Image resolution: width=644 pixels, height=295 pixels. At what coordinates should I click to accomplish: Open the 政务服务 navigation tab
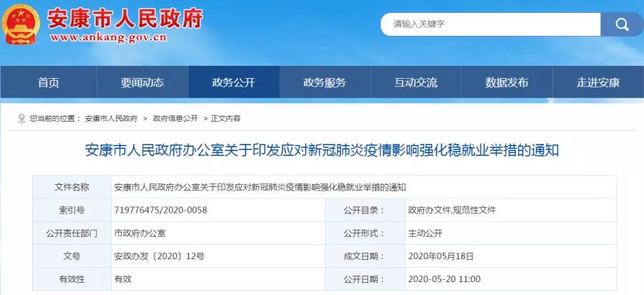[324, 82]
